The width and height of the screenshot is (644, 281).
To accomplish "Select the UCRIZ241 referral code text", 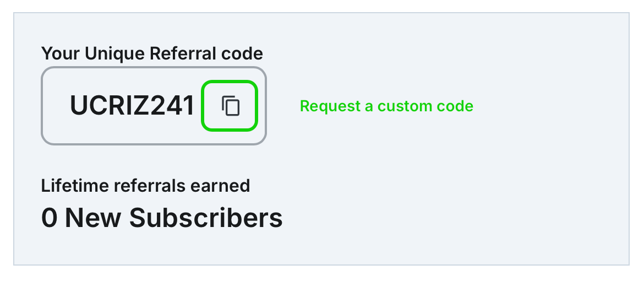I will (132, 106).
